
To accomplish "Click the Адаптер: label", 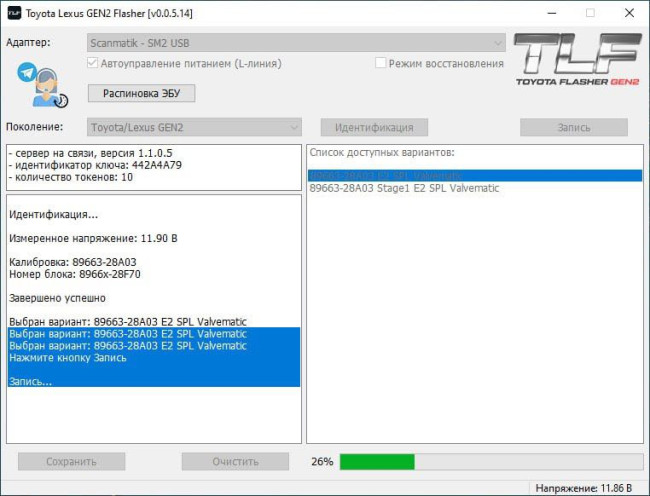I will (28, 42).
